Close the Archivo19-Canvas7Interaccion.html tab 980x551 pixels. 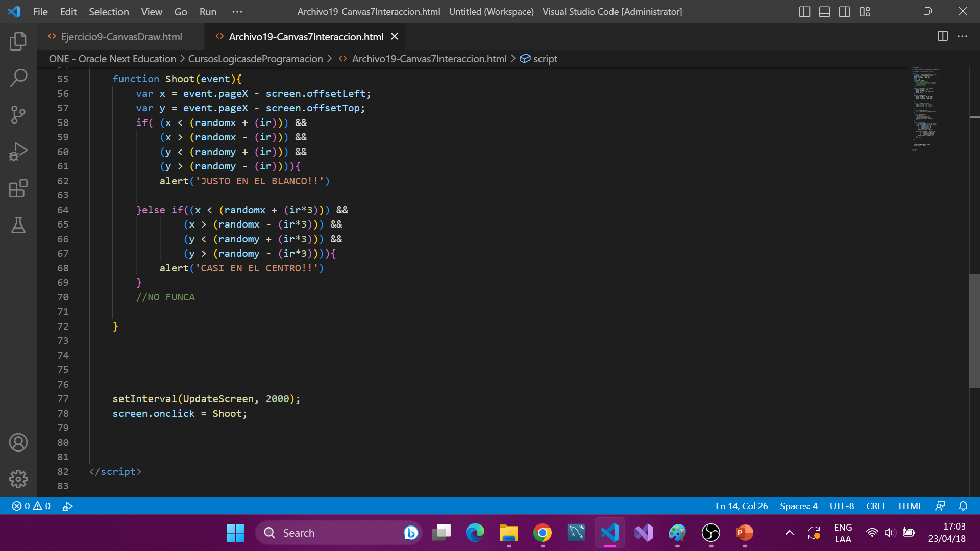[x=394, y=36]
